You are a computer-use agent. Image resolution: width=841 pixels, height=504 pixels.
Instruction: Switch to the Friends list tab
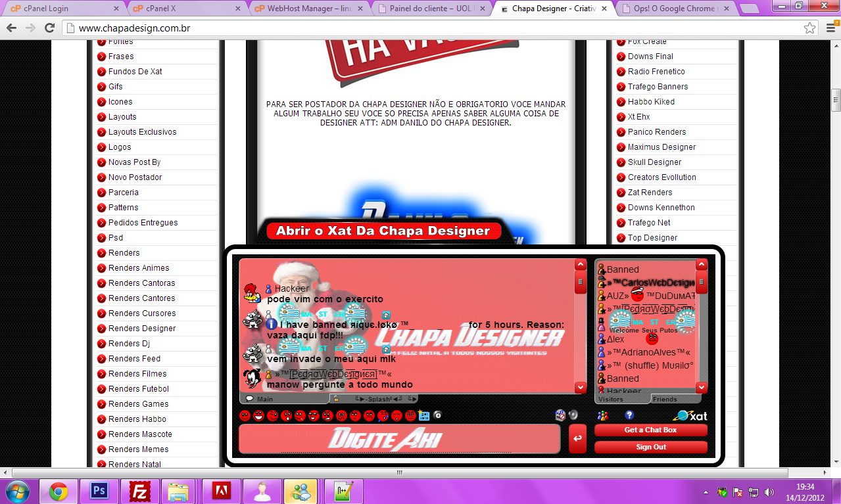676,399
